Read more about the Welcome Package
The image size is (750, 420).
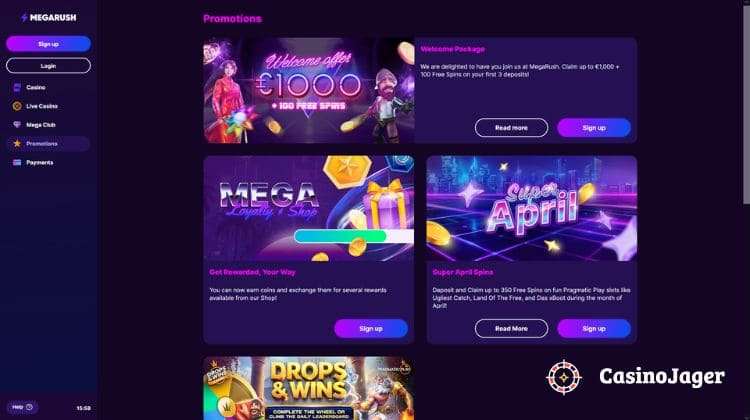point(511,128)
